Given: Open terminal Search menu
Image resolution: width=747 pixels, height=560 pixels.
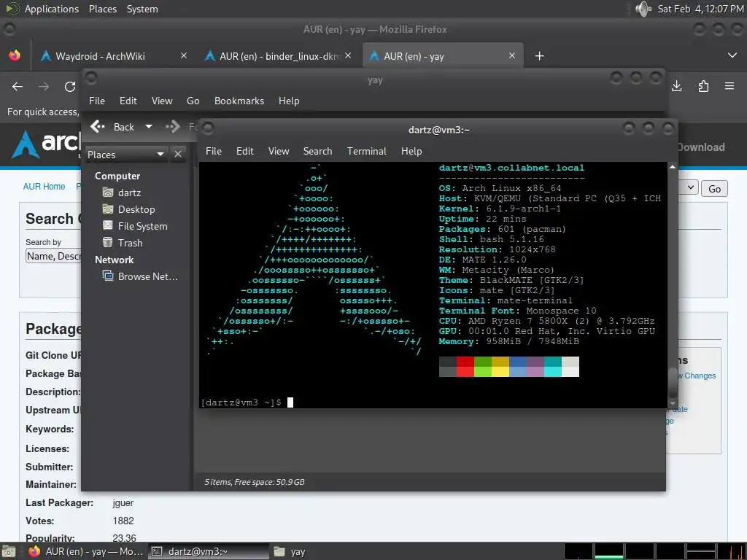Looking at the screenshot, I should click(318, 151).
